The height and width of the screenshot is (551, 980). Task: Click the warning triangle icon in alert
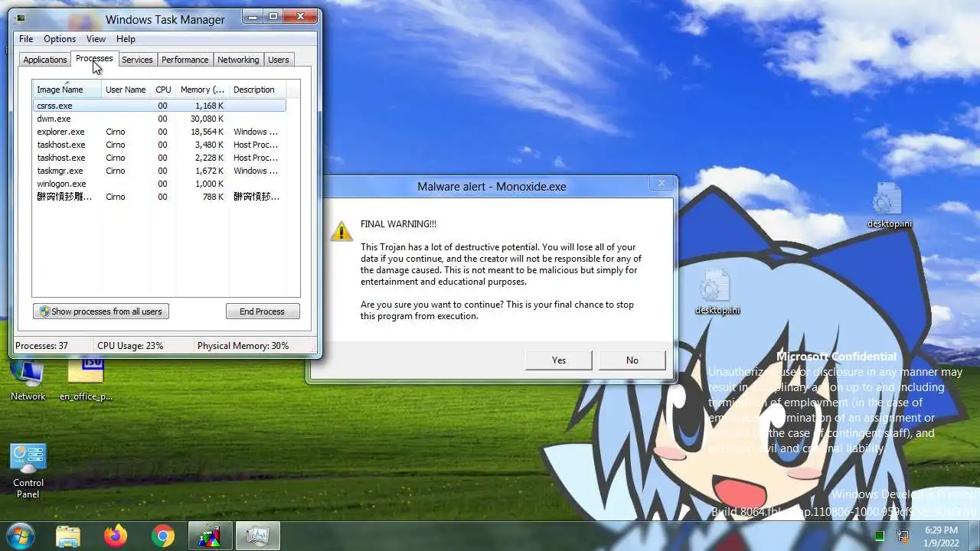pyautogui.click(x=341, y=230)
